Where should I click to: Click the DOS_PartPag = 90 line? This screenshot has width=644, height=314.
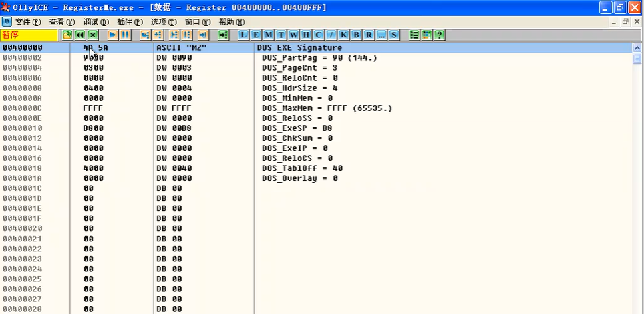click(319, 58)
